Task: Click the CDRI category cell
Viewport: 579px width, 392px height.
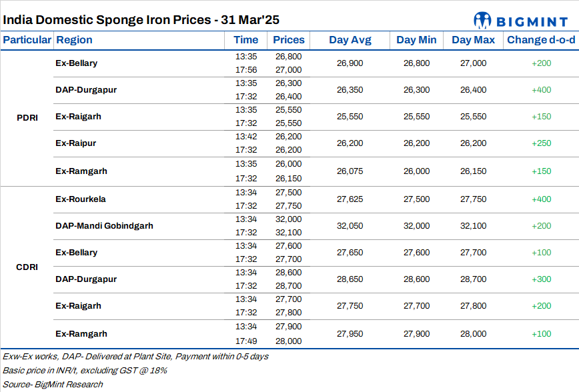Action: coord(27,267)
